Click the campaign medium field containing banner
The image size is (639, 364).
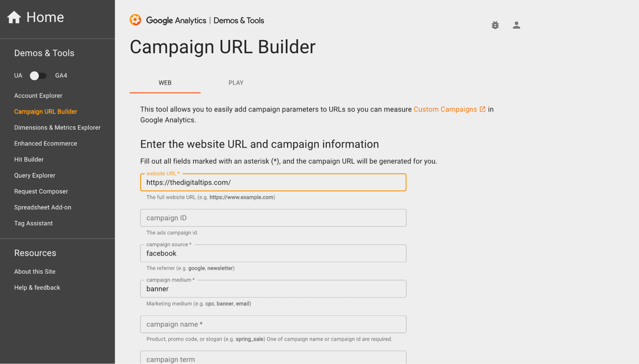click(x=273, y=289)
